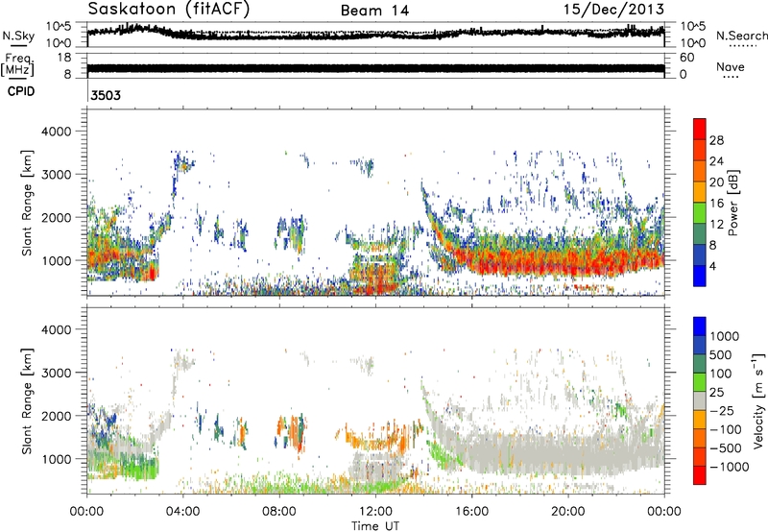Viewport: 768px width, 532px height.
Task: Click the date 15/Dec/2013
Action: pos(613,9)
